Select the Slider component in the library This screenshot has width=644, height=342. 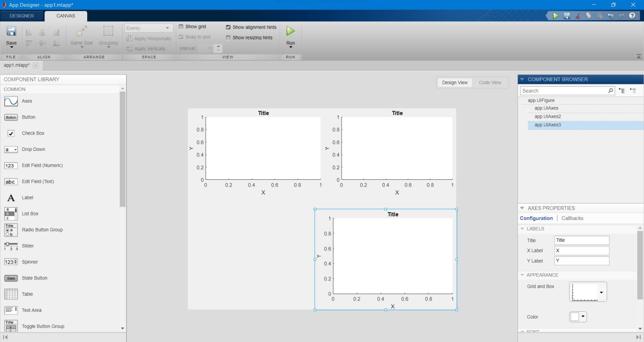click(x=27, y=246)
